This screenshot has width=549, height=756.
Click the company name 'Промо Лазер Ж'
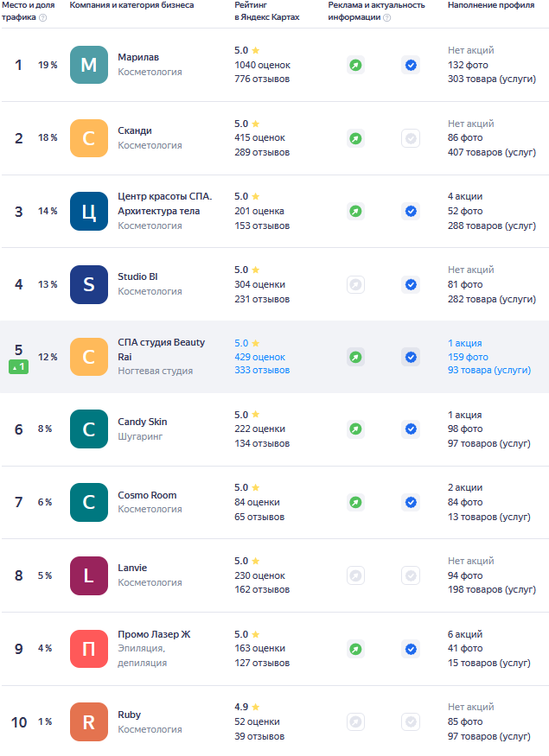pyautogui.click(x=154, y=634)
